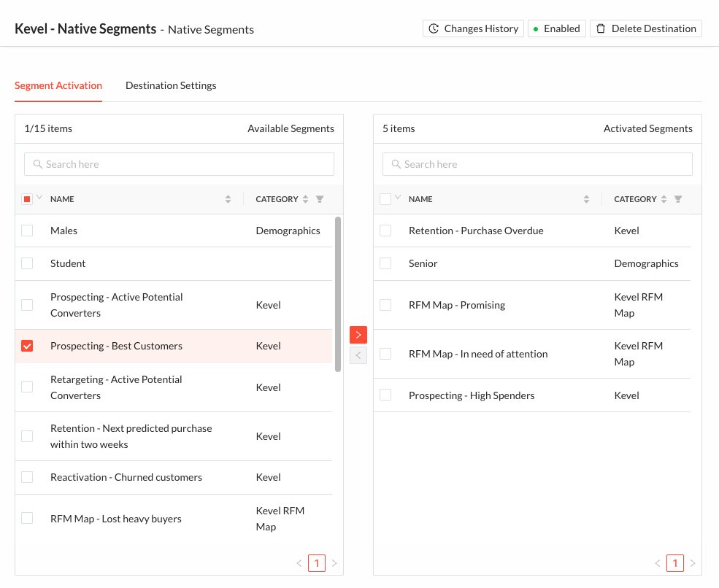The height and width of the screenshot is (588, 719).
Task: Check RFM Map - In need of attention checkbox
Action: click(385, 354)
